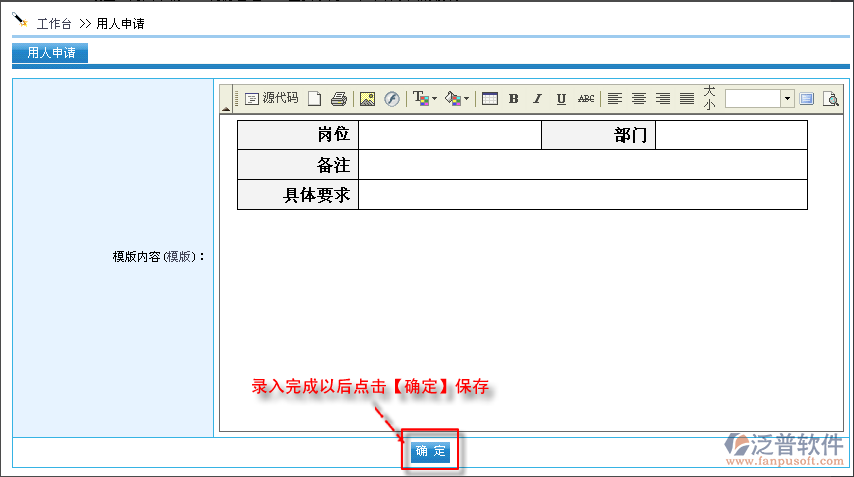
Task: Click the empty cell next to 部门
Action: (731, 134)
